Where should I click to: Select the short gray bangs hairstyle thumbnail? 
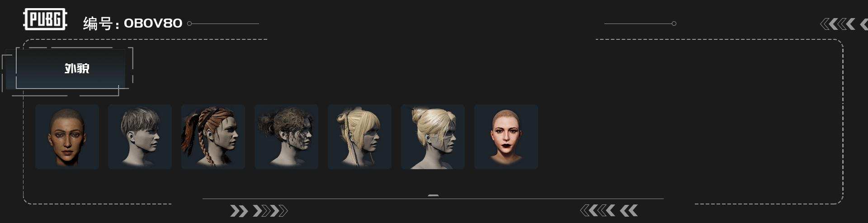[140, 137]
